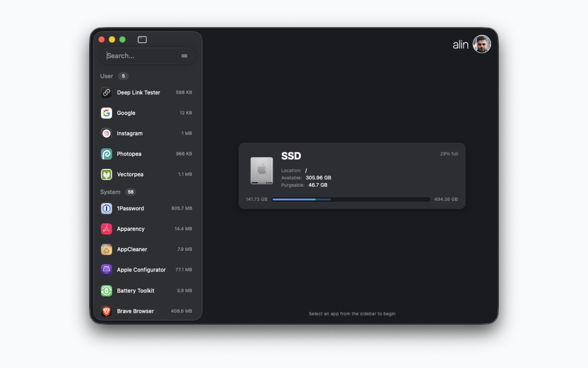
Task: Click the alin profile avatar
Action: (x=482, y=44)
